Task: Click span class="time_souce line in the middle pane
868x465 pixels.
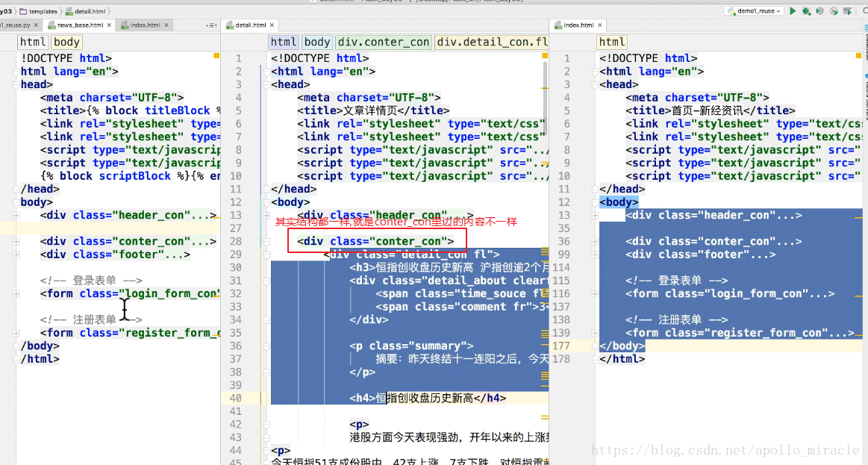Action: pos(462,294)
